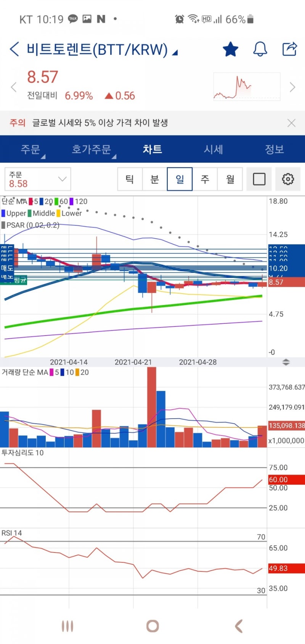Viewport: 305px width, 644px height.
Task: Tap the 거래량 단순 MA legend label
Action: coord(25,372)
